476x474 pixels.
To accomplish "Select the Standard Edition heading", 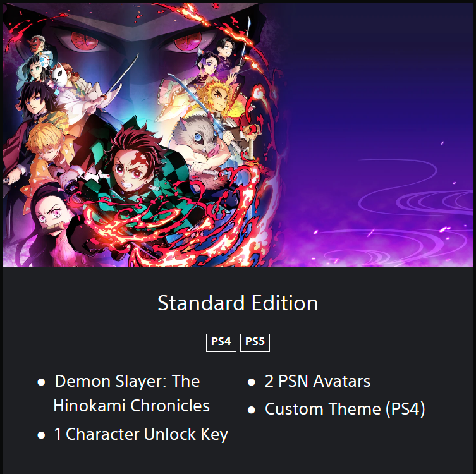I will [238, 303].
